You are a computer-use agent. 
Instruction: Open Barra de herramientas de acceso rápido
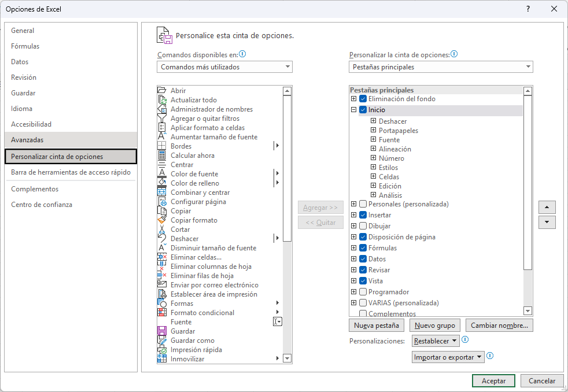pos(71,172)
